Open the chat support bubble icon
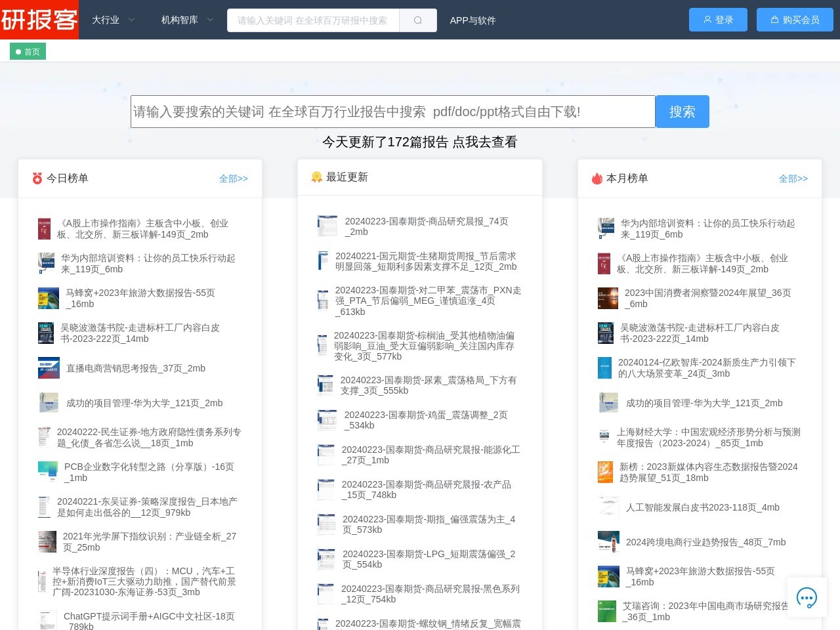Viewport: 840px width, 630px height. pos(806,597)
